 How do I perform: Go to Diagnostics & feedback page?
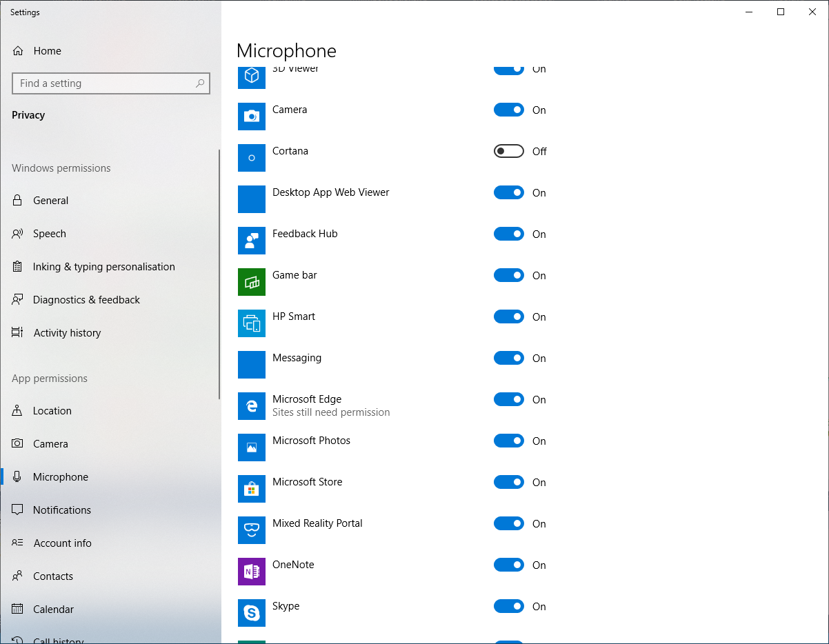86,300
